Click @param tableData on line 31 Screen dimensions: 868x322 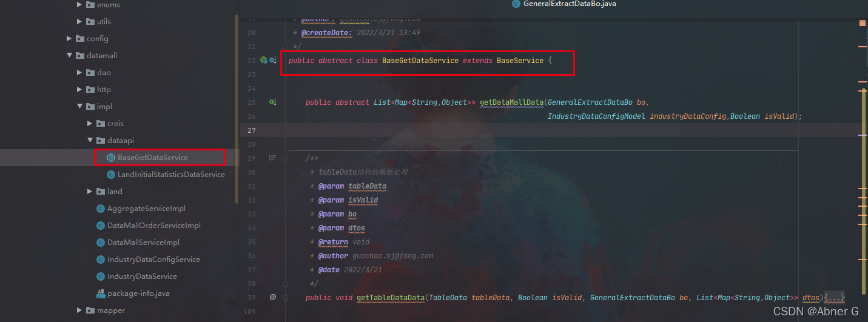tap(352, 186)
